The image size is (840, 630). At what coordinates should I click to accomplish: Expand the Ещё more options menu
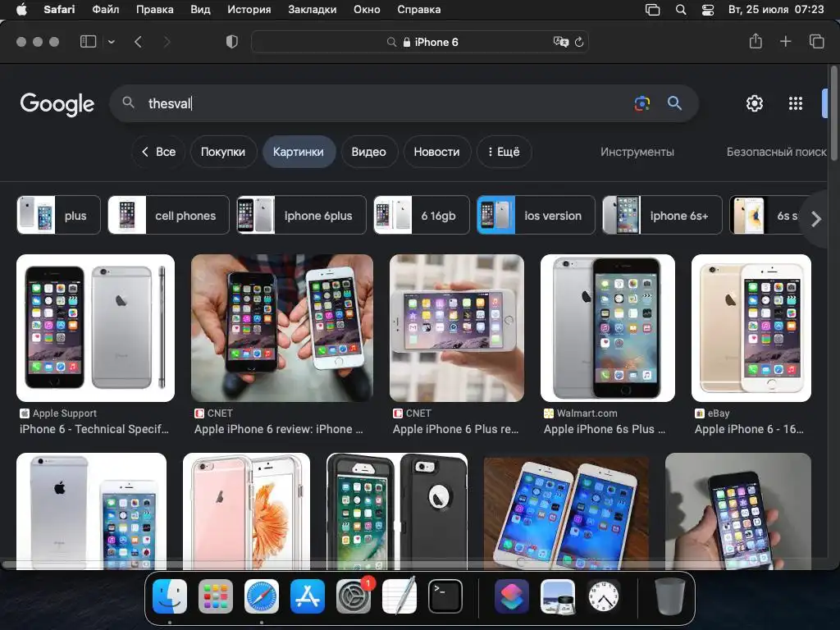click(504, 152)
